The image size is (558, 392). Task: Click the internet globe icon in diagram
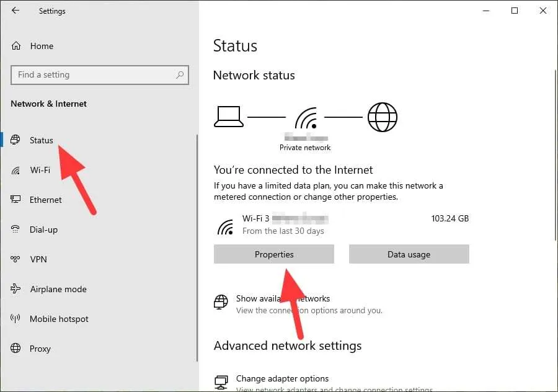click(x=382, y=117)
